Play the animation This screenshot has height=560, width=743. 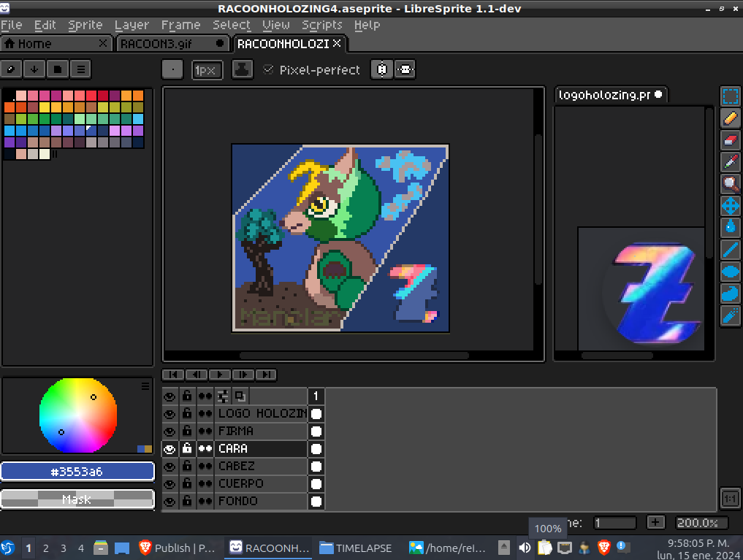(x=220, y=375)
